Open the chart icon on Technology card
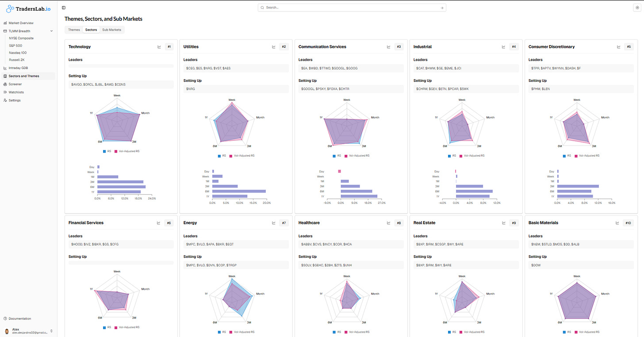 (x=159, y=46)
